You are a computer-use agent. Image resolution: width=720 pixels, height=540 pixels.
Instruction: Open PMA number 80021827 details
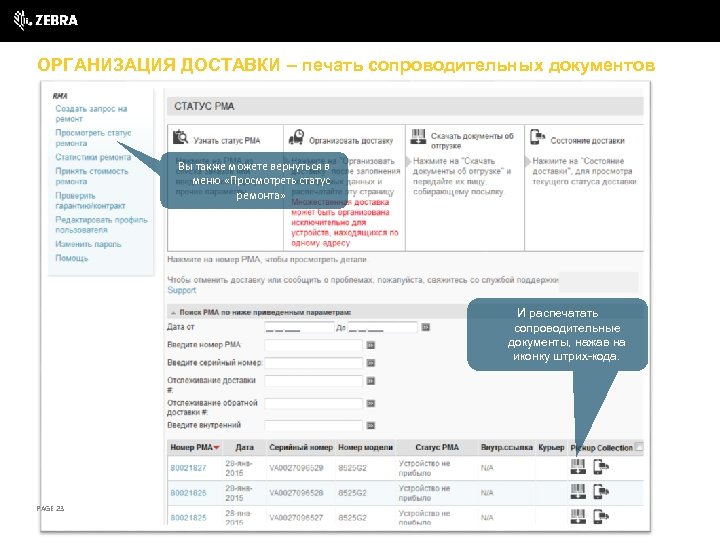point(188,468)
